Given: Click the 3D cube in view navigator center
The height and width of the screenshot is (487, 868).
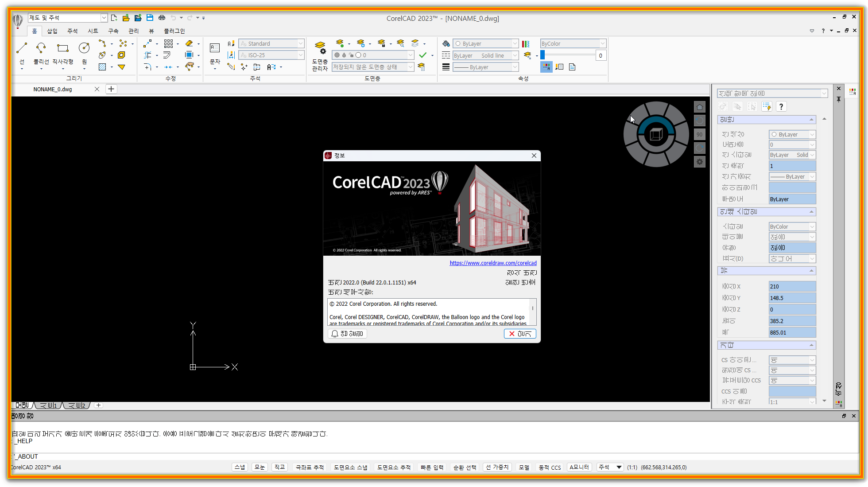Looking at the screenshot, I should coord(656,134).
